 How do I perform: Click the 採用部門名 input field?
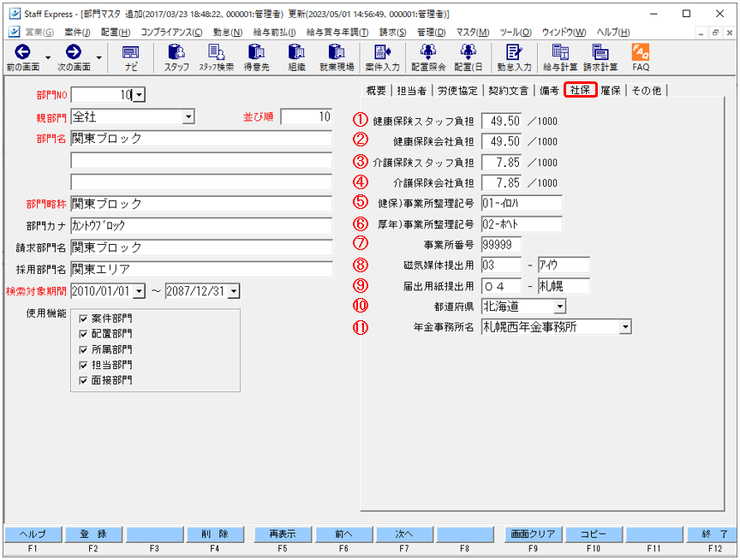[201, 269]
